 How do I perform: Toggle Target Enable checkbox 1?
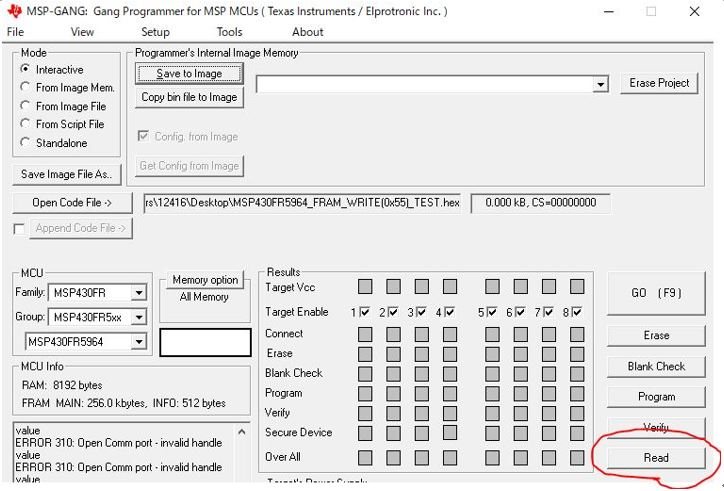(365, 312)
